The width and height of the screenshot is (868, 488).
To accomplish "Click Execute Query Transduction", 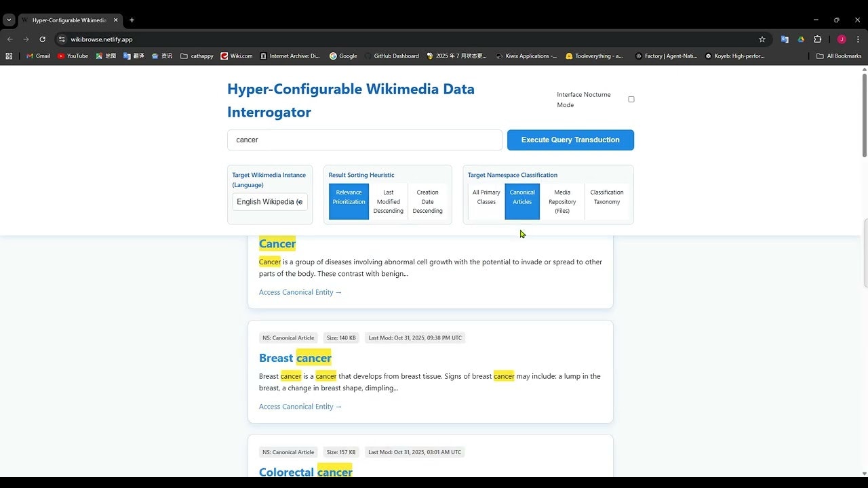I will pyautogui.click(x=570, y=140).
